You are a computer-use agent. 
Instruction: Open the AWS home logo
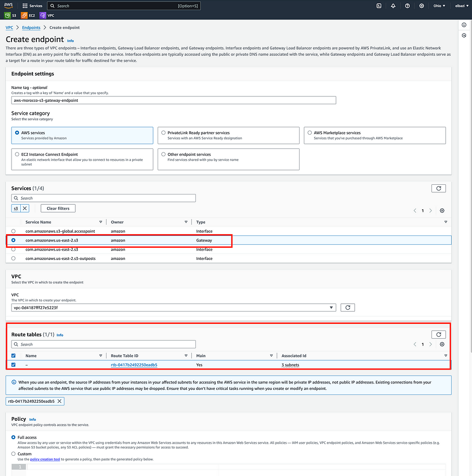point(8,6)
